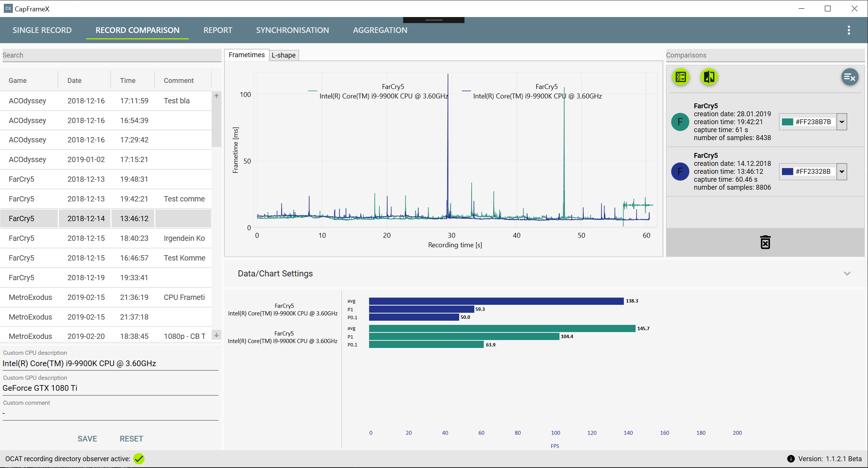
Task: Click the clear comparison list icon
Action: [x=849, y=78]
